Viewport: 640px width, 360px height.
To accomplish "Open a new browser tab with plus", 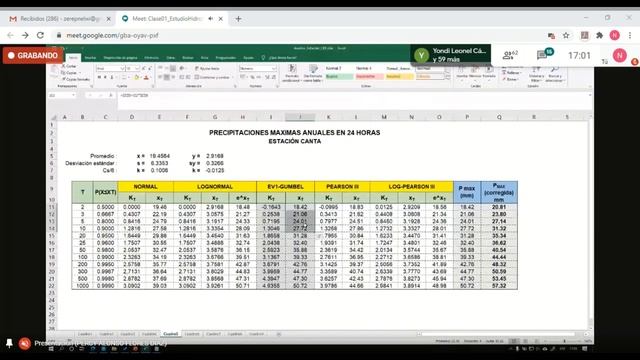I will [238, 19].
